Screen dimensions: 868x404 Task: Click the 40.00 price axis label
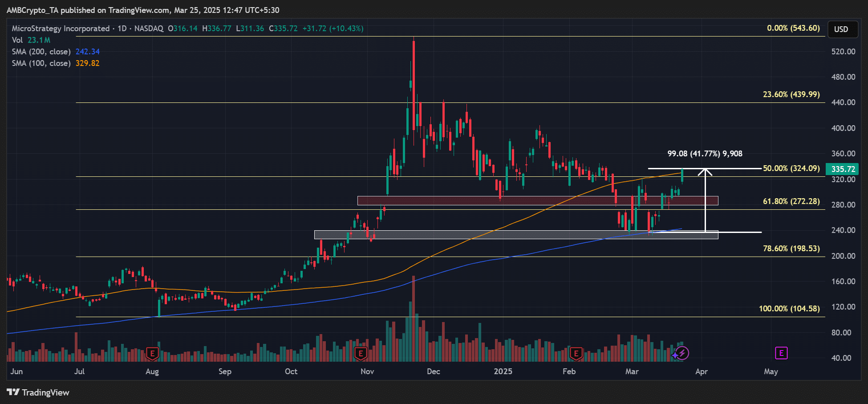click(x=841, y=358)
